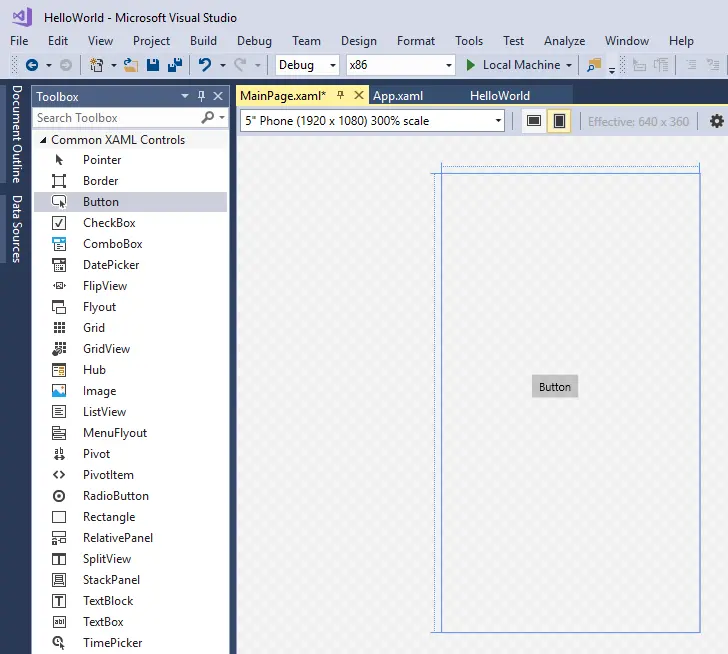Click the New Project toolbar icon
Viewport: 728px width, 654px height.
pyautogui.click(x=97, y=65)
